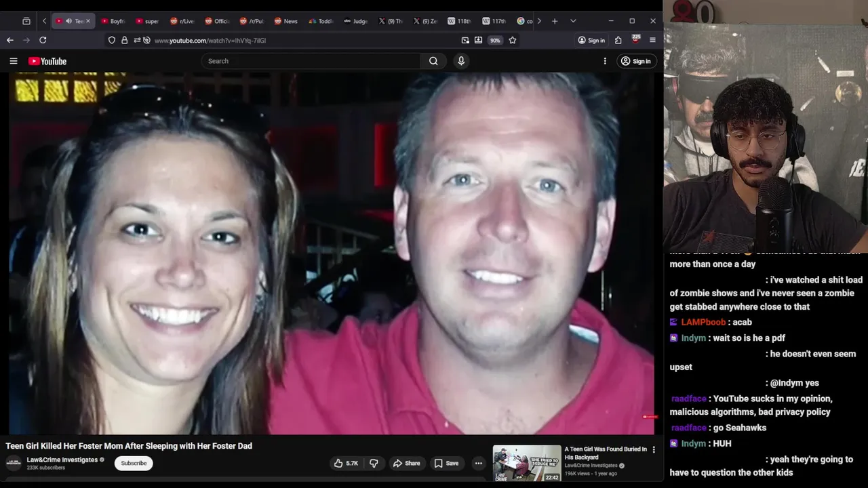Open YouTube settings three-dot menu
Image resolution: width=868 pixels, height=488 pixels.
(605, 61)
